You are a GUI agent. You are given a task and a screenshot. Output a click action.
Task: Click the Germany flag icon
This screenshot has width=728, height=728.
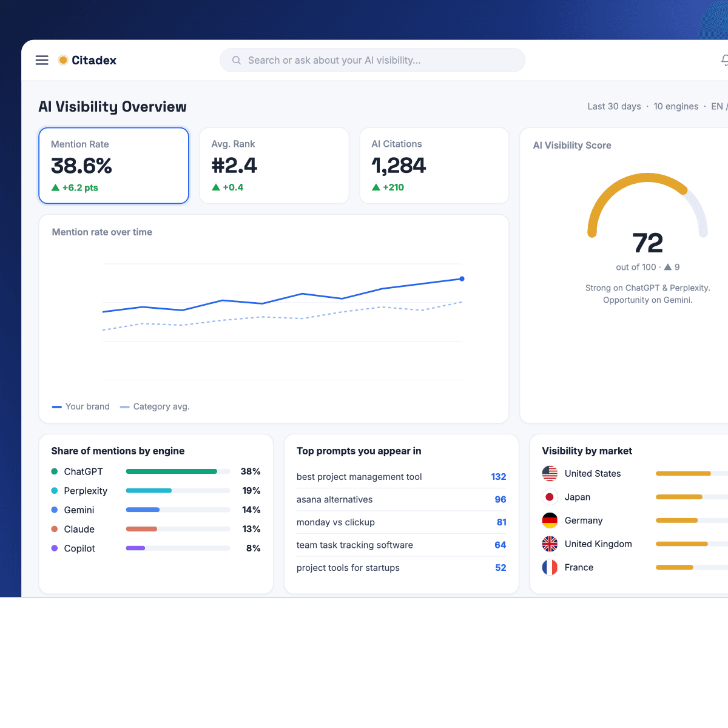550,521
